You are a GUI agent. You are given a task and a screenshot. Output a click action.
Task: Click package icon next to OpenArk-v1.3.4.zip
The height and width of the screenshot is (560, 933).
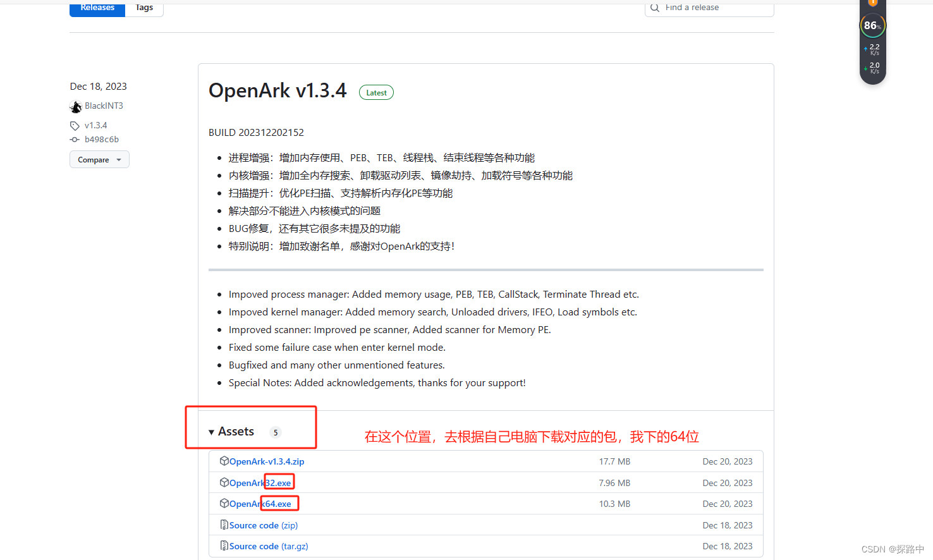[224, 461]
